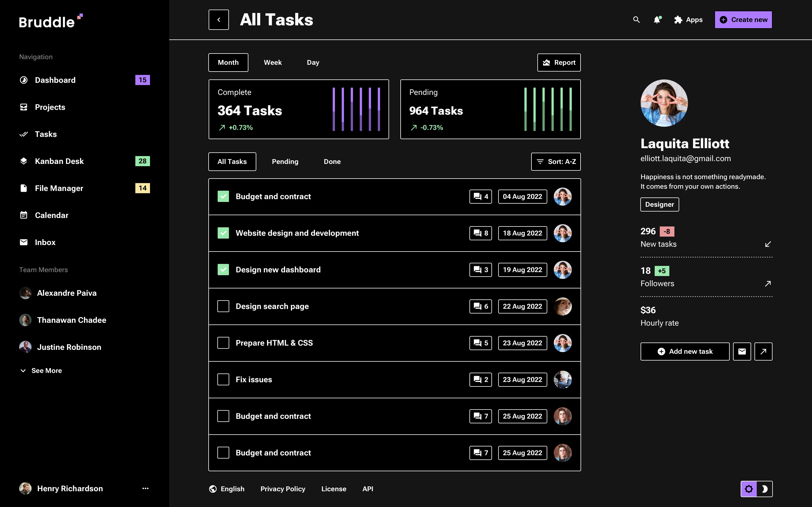Click the Create new button

click(x=743, y=19)
